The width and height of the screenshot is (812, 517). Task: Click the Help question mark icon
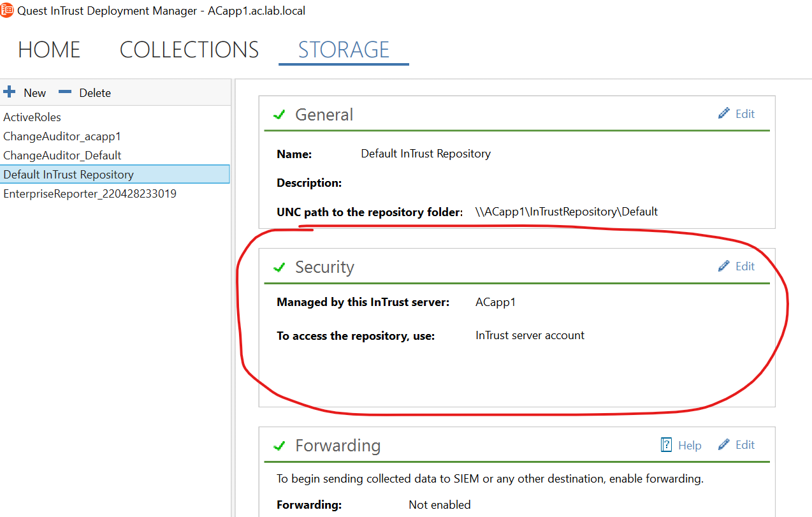pos(667,445)
